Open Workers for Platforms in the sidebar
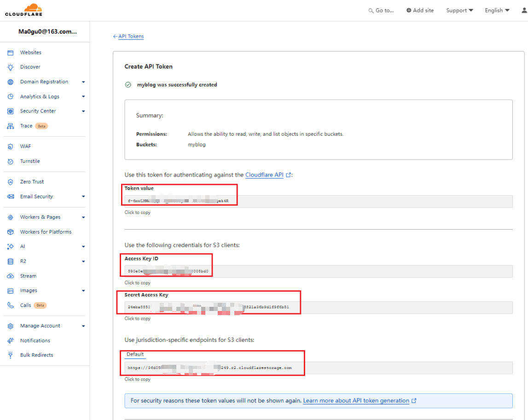 pos(46,232)
